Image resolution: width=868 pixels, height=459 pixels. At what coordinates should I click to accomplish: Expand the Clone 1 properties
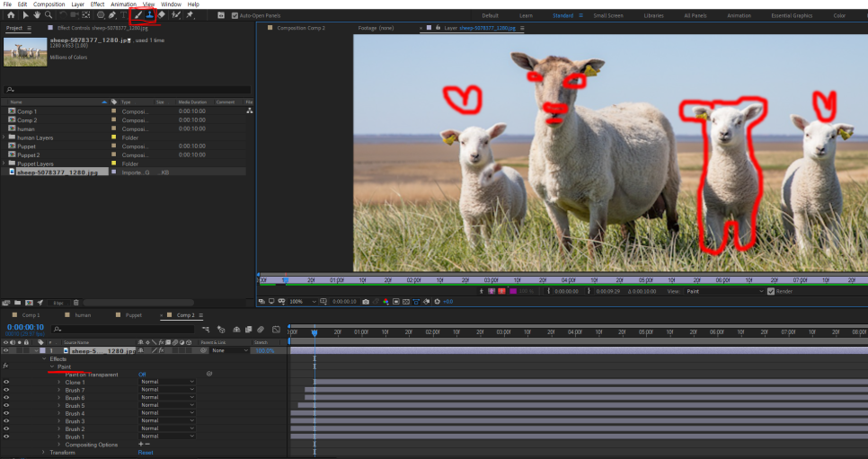[x=59, y=382]
